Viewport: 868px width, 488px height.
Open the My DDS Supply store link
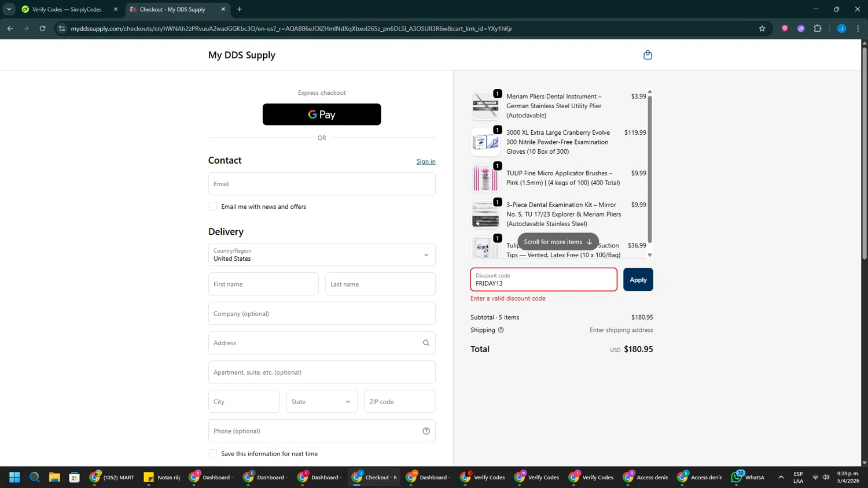(242, 55)
